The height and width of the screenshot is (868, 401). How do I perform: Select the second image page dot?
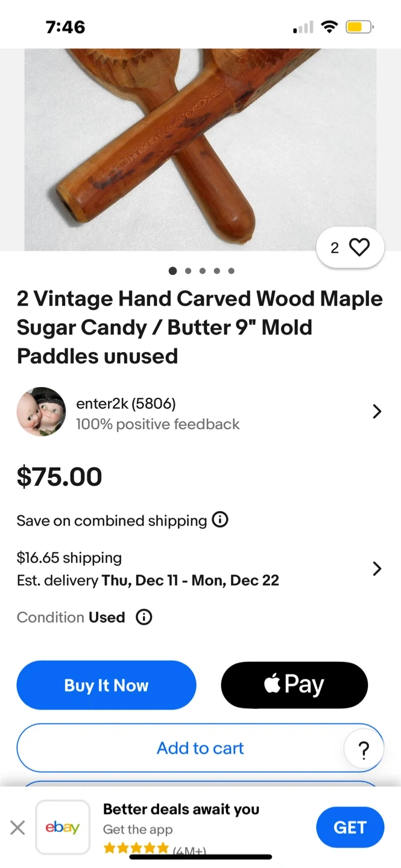188,271
